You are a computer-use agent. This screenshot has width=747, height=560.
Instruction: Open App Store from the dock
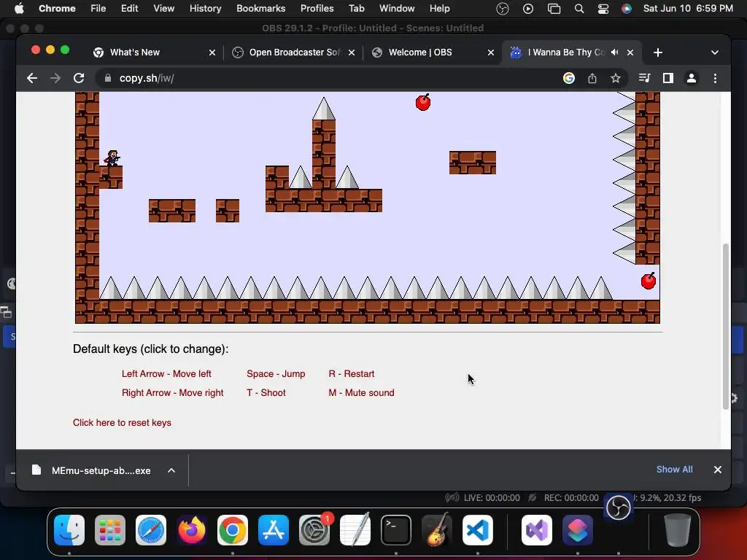(274, 530)
